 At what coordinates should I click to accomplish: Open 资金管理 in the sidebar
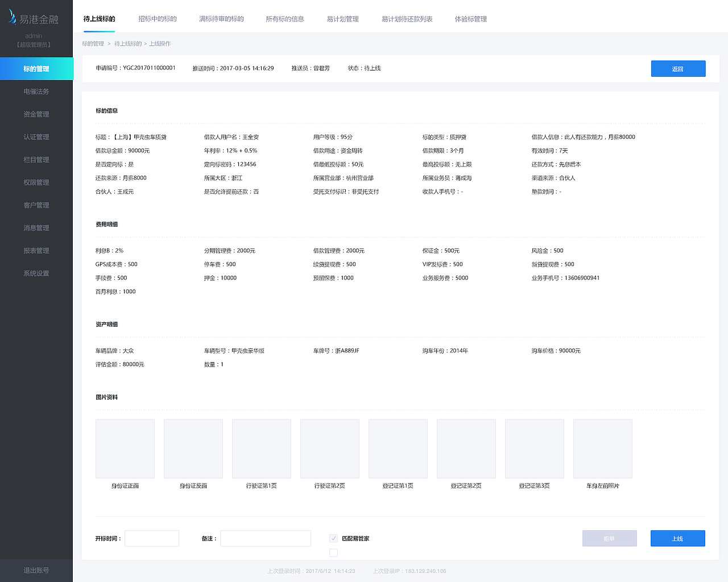click(36, 114)
